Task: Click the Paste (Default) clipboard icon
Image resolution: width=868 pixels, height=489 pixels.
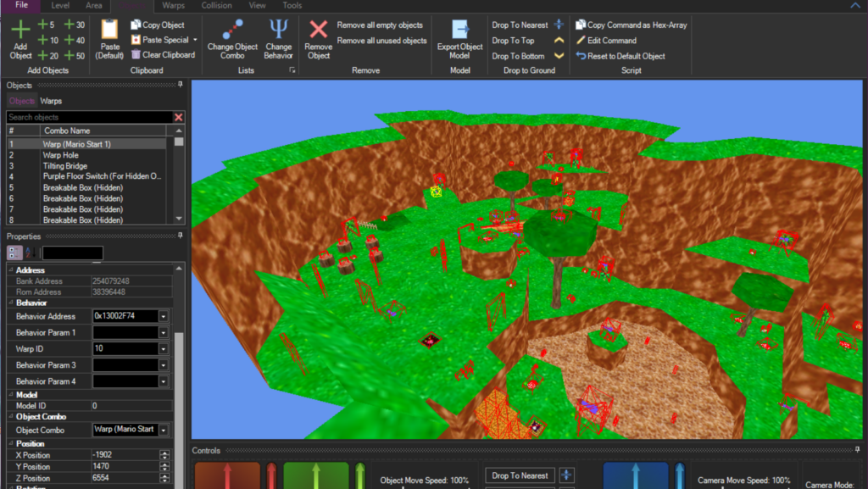Action: pyautogui.click(x=109, y=30)
